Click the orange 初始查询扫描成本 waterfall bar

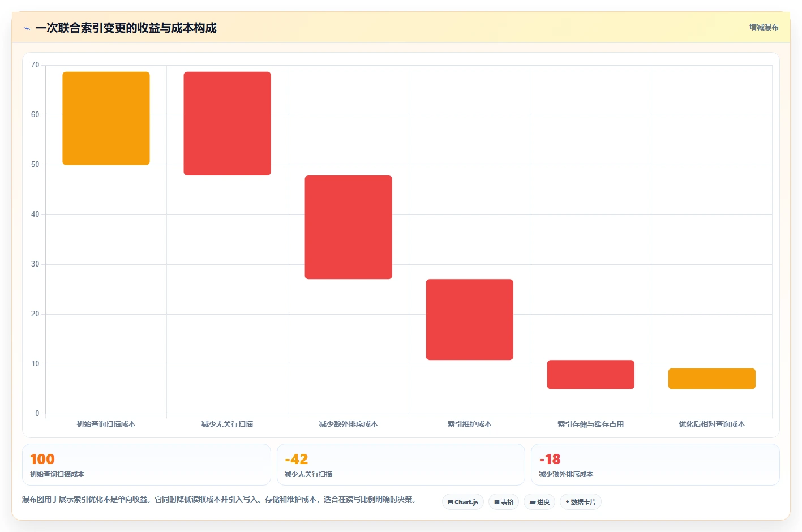(x=106, y=118)
